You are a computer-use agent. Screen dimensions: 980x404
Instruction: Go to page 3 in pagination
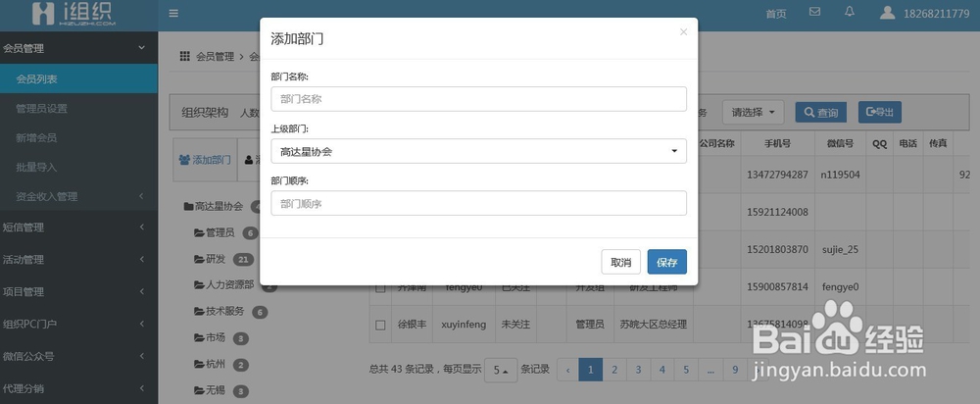(x=638, y=370)
